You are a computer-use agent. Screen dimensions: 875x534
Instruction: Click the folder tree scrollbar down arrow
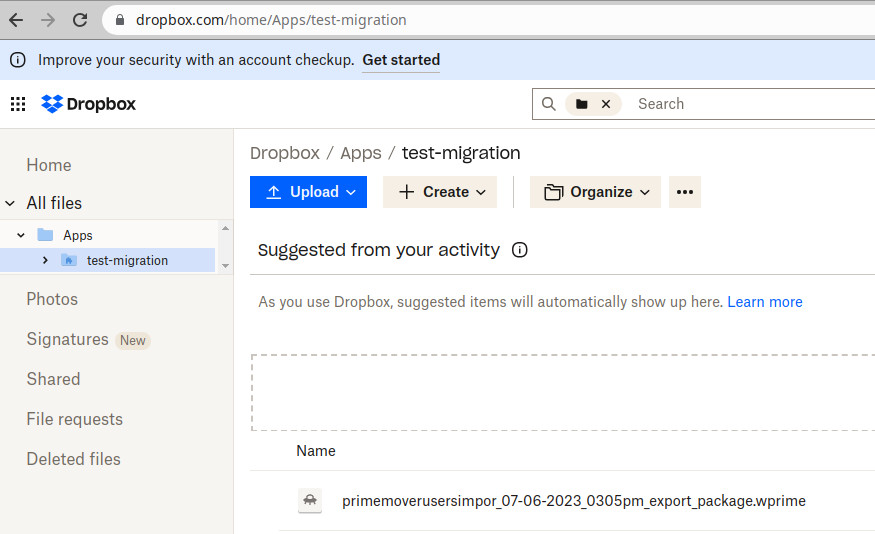(225, 266)
